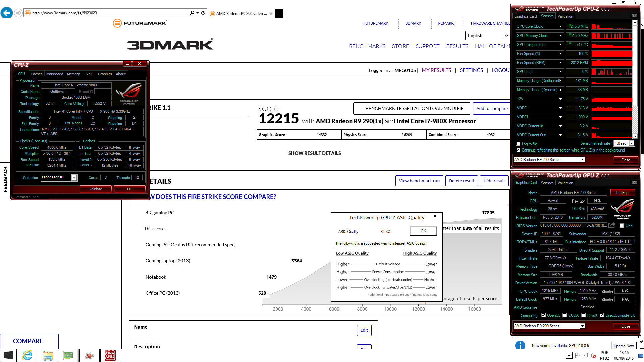Open the GPU selector dropdown in Sensors window

pos(582,160)
